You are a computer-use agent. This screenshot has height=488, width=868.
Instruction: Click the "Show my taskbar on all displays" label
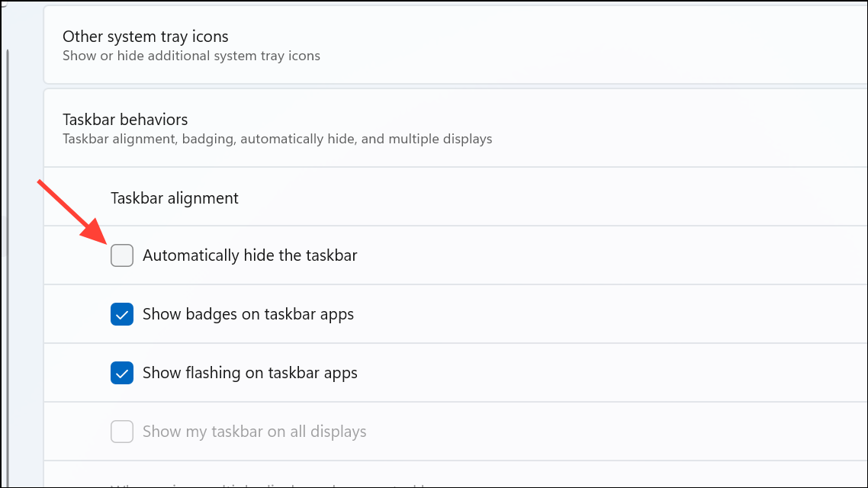coord(254,432)
